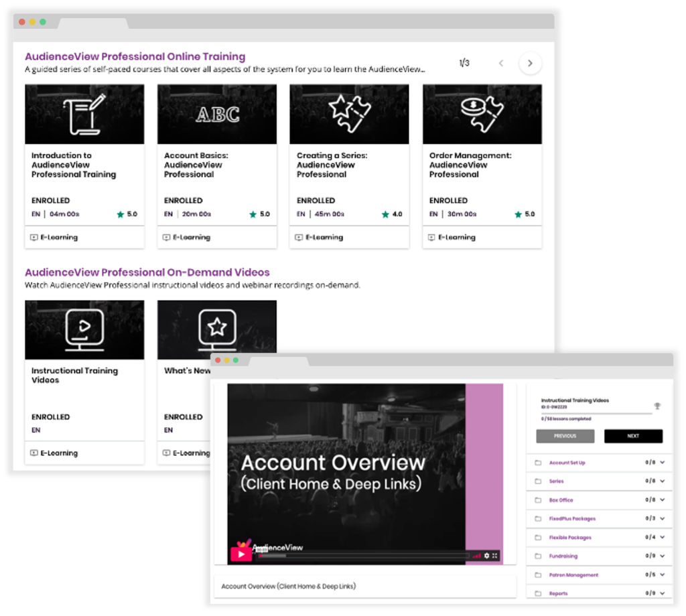
Task: Click the 4.0 rating star on Creating a Series
Action: [385, 214]
